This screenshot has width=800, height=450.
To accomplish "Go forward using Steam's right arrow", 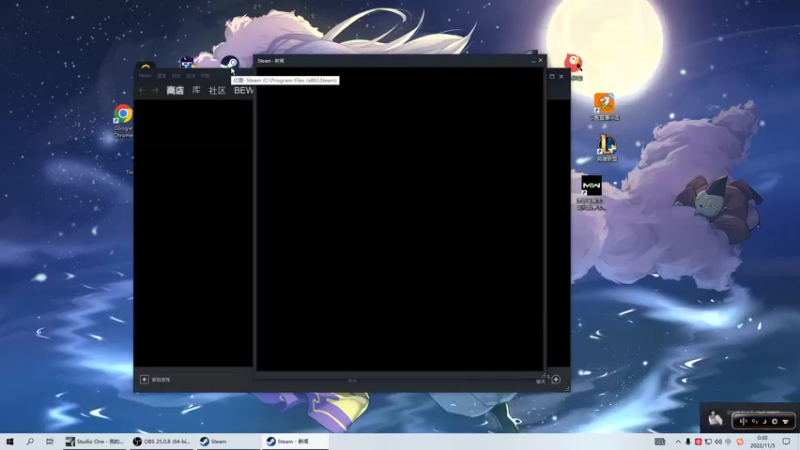I will click(x=156, y=90).
